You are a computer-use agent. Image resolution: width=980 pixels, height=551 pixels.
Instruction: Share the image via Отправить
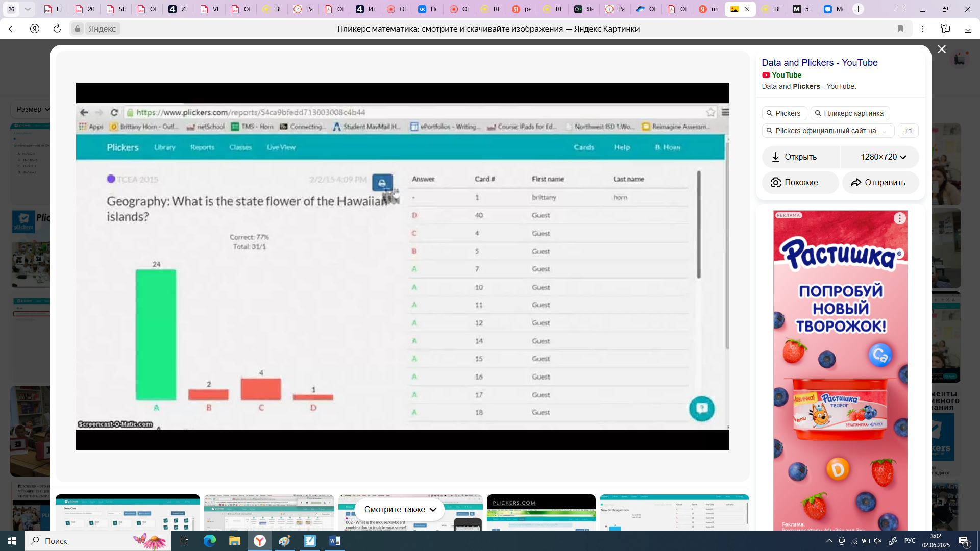880,182
